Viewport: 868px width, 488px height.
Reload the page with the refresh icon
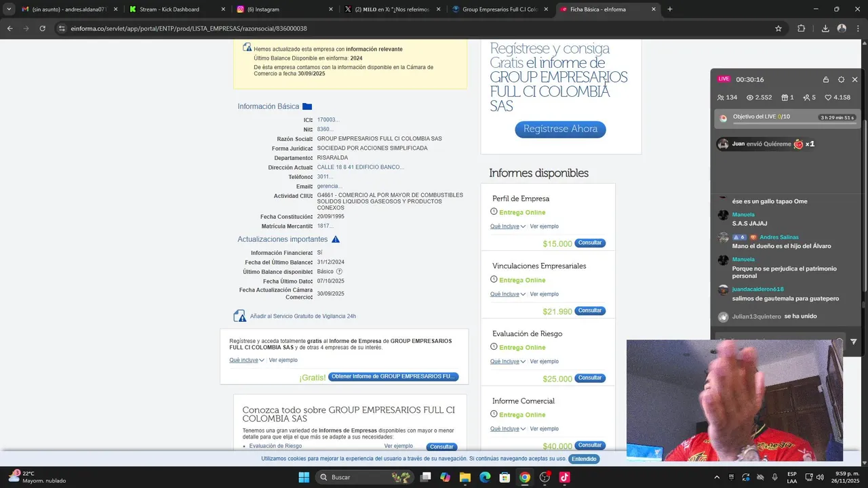click(x=42, y=28)
